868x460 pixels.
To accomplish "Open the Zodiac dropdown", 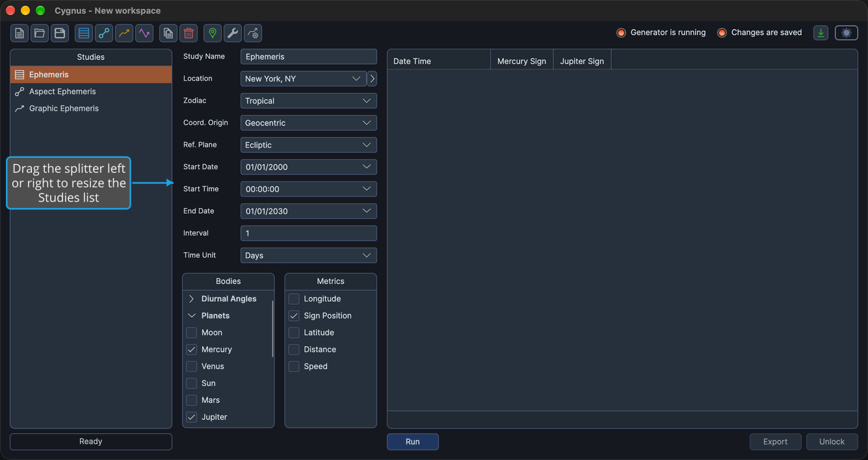I will click(309, 101).
